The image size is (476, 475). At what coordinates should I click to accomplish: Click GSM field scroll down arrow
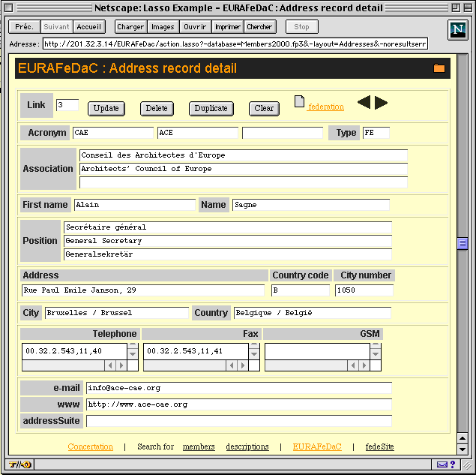(376, 354)
